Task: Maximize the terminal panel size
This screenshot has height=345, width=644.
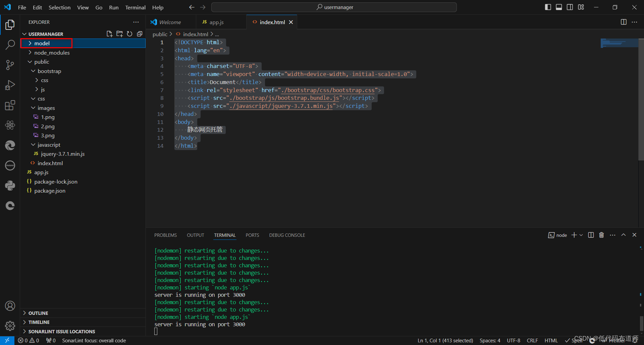Action: [x=624, y=235]
